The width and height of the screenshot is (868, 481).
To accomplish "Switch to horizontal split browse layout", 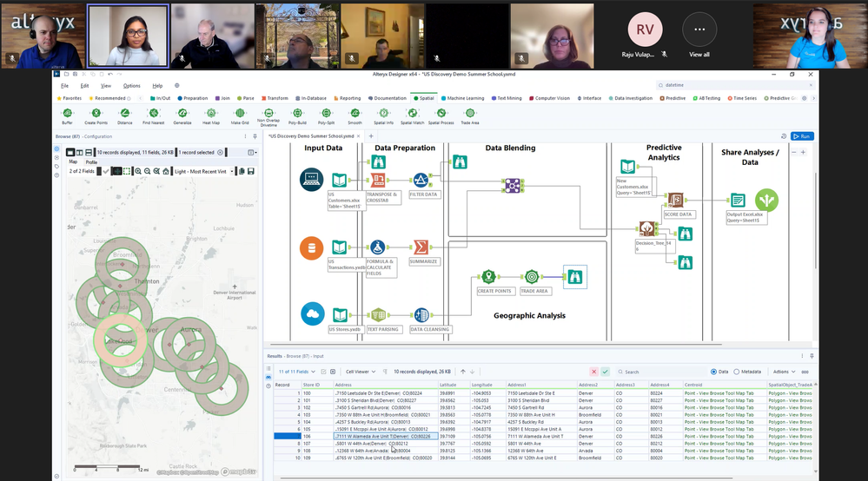I will click(x=89, y=152).
